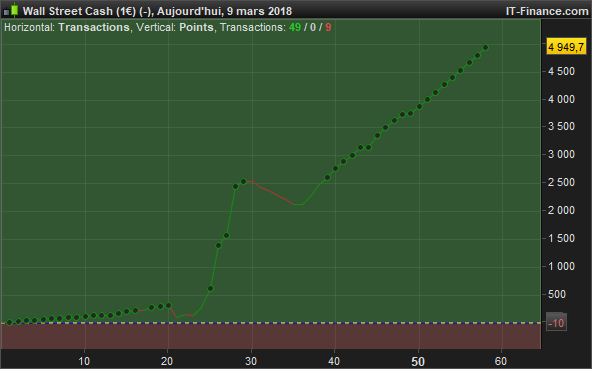Click the dashed zero baseline line

[271, 323]
